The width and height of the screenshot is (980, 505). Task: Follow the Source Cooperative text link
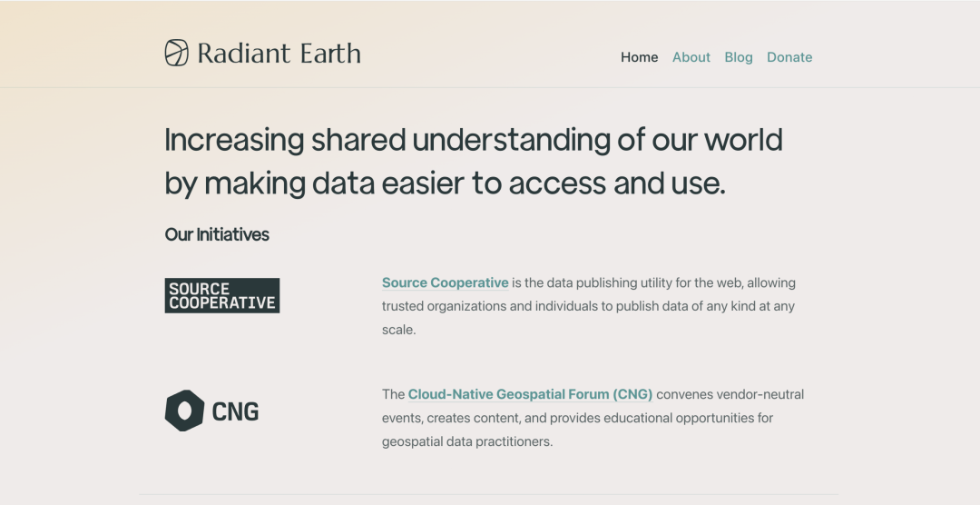(445, 282)
